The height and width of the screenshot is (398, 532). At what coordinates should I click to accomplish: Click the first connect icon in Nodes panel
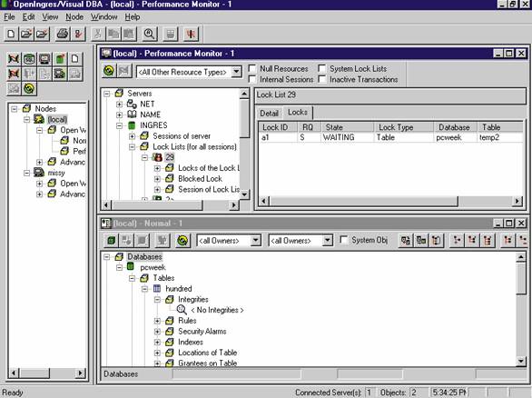tap(14, 59)
